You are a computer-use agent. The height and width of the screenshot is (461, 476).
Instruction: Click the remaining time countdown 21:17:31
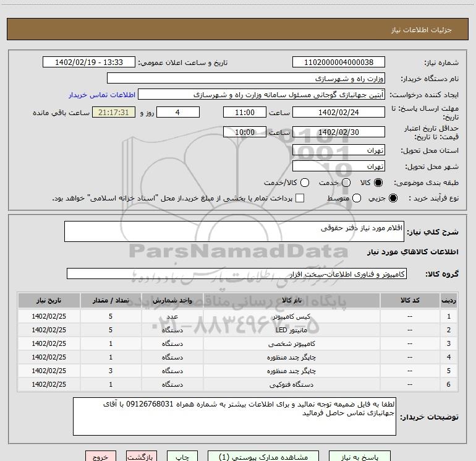point(114,112)
